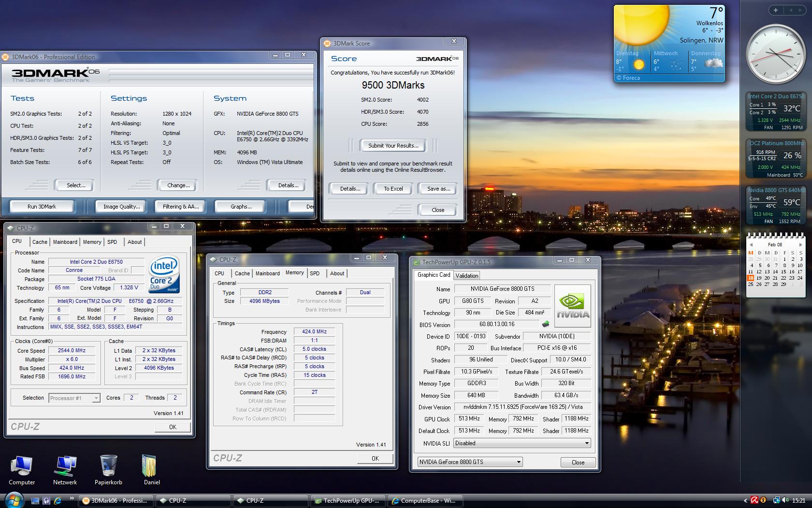Screen dimensions: 812x508
Task: Open the Papierkorb recycle bin icon
Action: click(108, 466)
